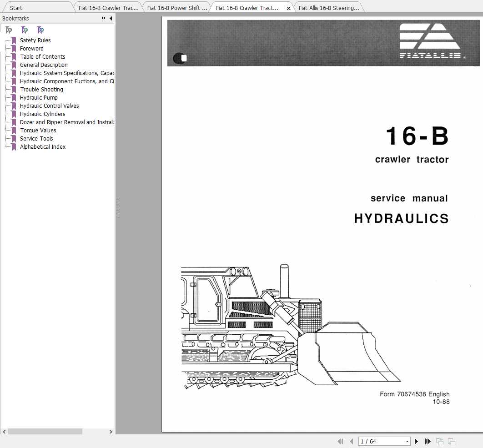Click the bookmarks horizontal scrollbar thumb
The width and height of the screenshot is (483, 448).
coord(45,432)
